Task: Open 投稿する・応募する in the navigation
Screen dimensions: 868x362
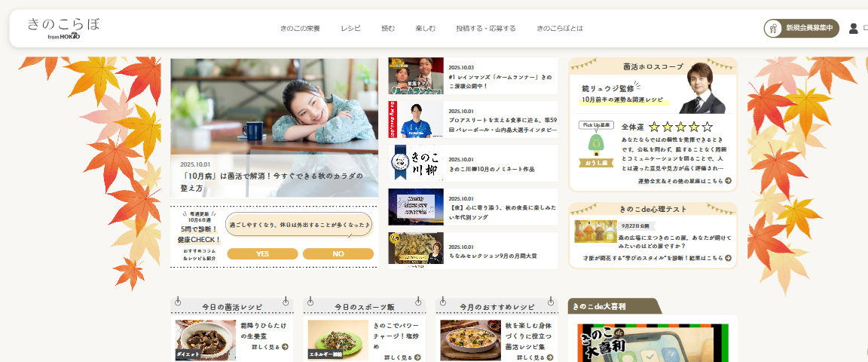Action: 486,29
